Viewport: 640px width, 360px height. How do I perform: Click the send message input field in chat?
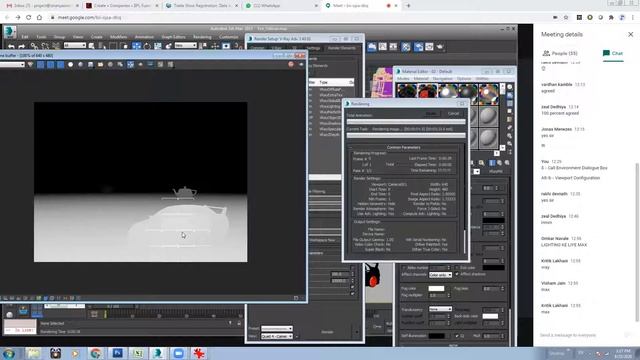pos(580,335)
